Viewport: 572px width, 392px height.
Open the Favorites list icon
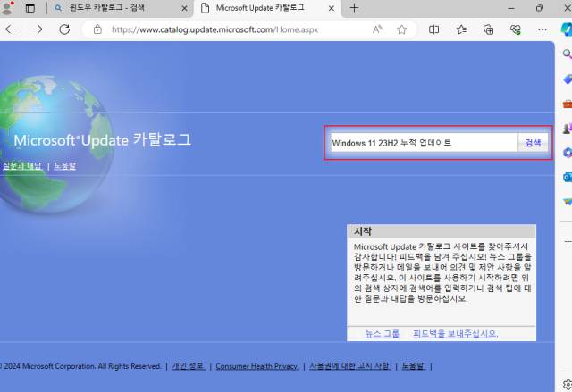(x=461, y=29)
